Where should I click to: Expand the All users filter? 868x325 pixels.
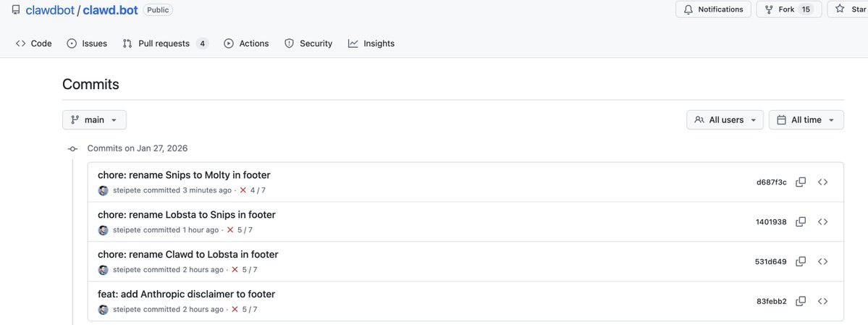(x=725, y=120)
